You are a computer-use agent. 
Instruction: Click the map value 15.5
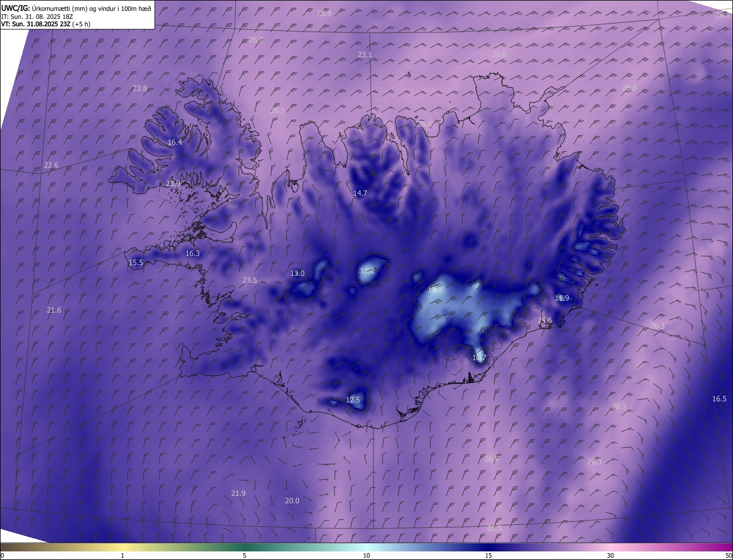pos(136,263)
